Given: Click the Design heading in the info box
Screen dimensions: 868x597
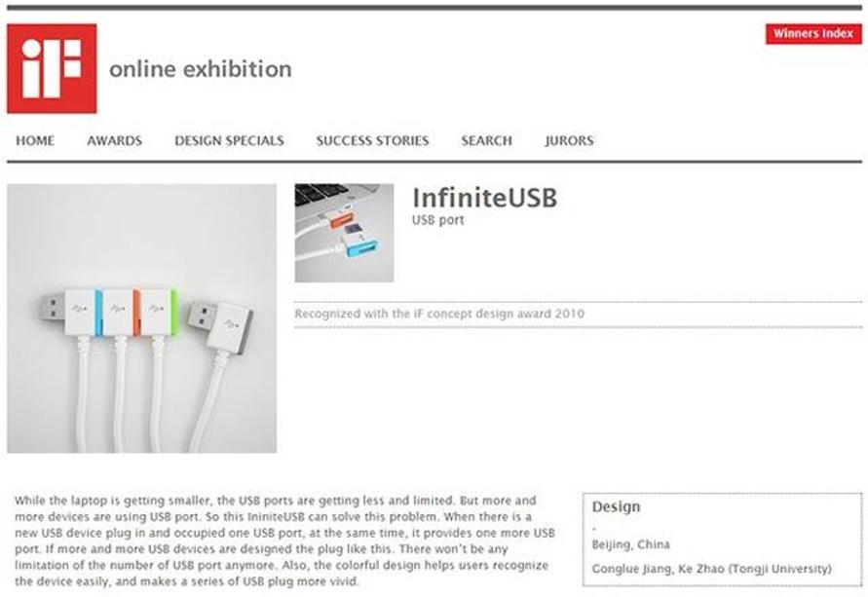Looking at the screenshot, I should point(616,506).
